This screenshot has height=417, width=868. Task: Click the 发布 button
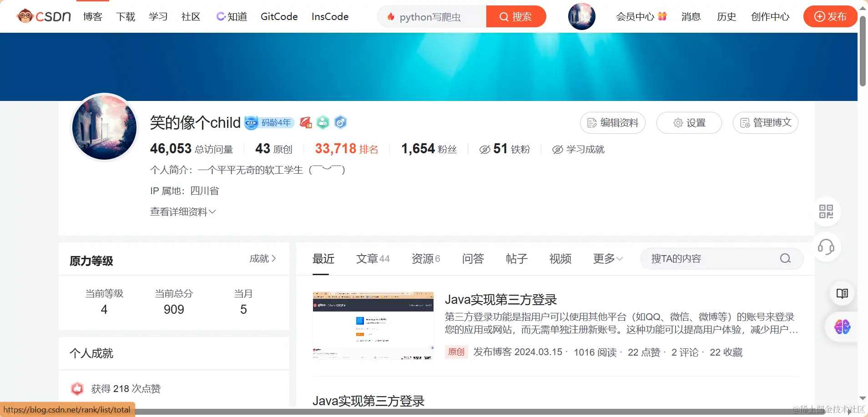click(x=830, y=16)
